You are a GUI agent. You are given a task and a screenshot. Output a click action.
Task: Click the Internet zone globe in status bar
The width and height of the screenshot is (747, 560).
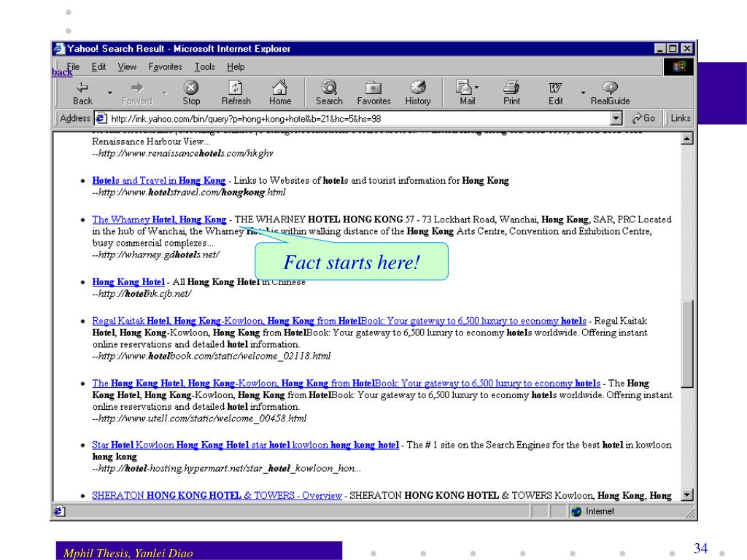pyautogui.click(x=576, y=511)
